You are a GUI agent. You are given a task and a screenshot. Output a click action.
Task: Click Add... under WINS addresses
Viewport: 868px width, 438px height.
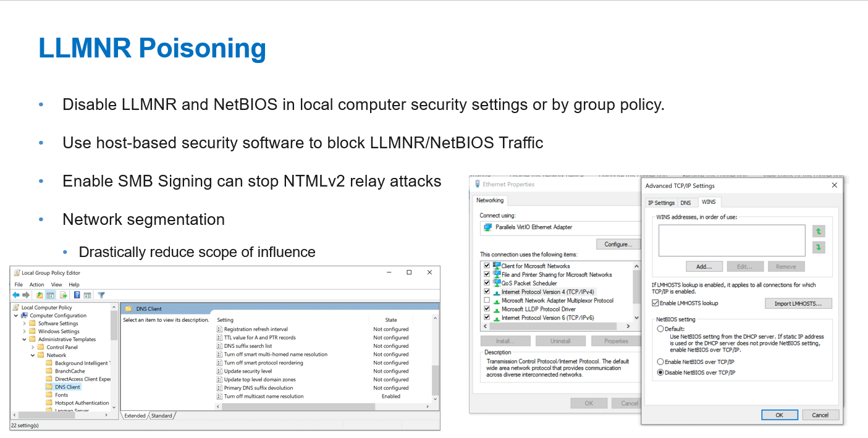704,266
